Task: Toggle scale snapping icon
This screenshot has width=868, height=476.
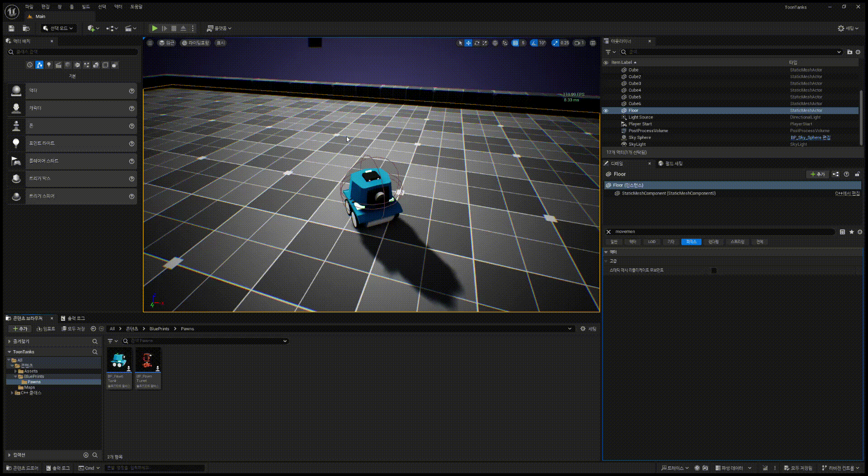Action: click(x=555, y=43)
